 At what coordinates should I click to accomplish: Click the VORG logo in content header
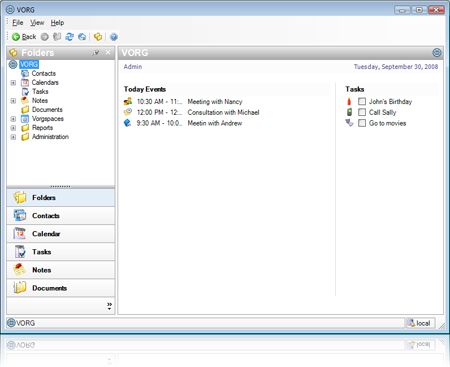pos(437,53)
